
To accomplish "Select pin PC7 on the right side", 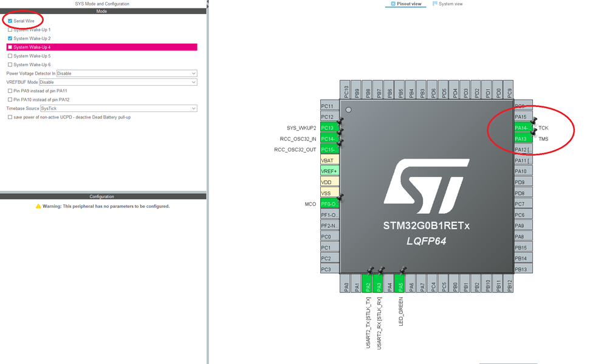I will [523, 204].
